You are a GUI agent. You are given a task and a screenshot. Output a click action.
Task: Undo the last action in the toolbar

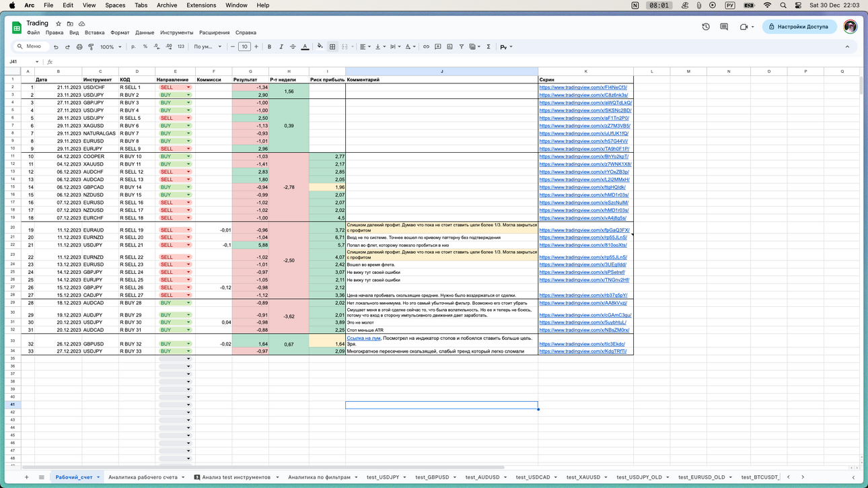pos(56,47)
